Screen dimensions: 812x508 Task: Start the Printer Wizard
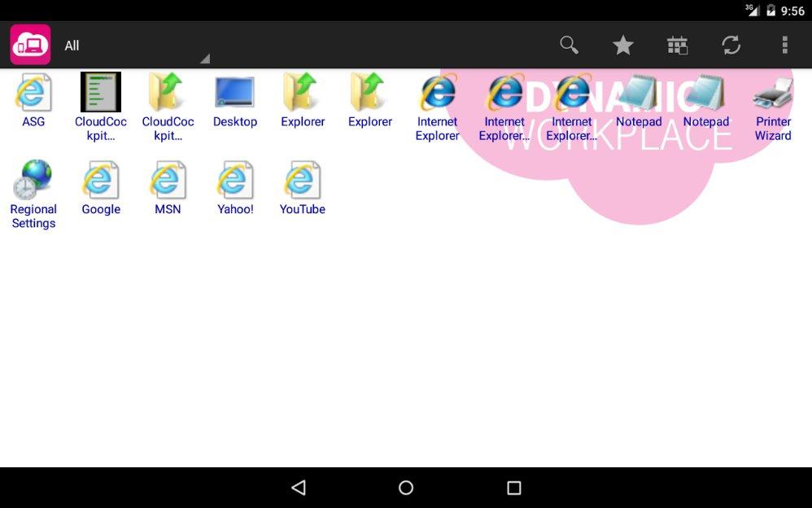pyautogui.click(x=773, y=107)
